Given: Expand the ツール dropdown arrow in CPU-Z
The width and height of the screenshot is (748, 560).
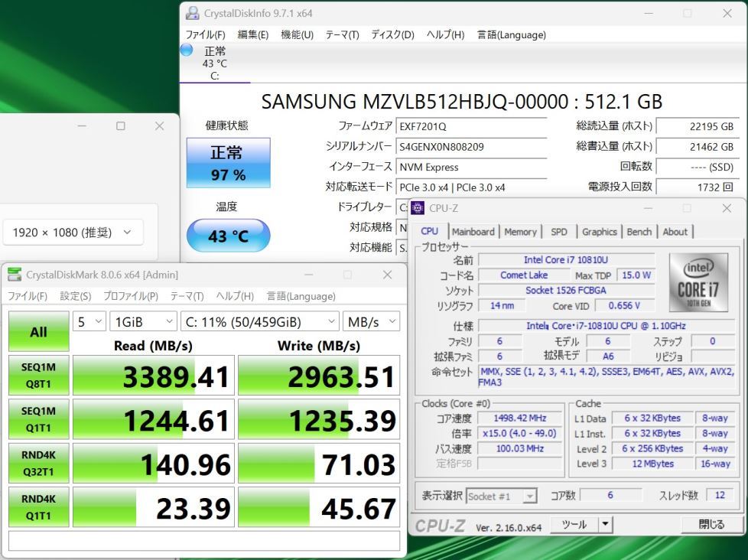Looking at the screenshot, I should click(x=606, y=524).
